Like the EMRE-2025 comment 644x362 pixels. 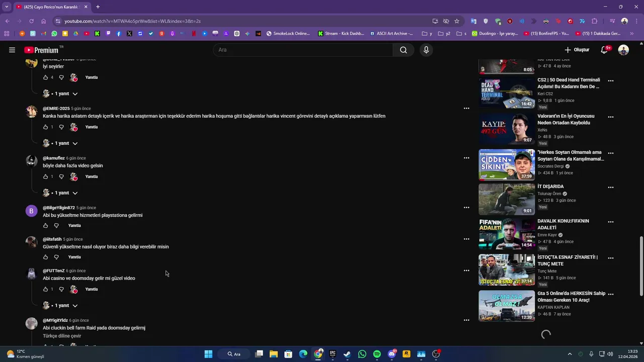coord(45,127)
